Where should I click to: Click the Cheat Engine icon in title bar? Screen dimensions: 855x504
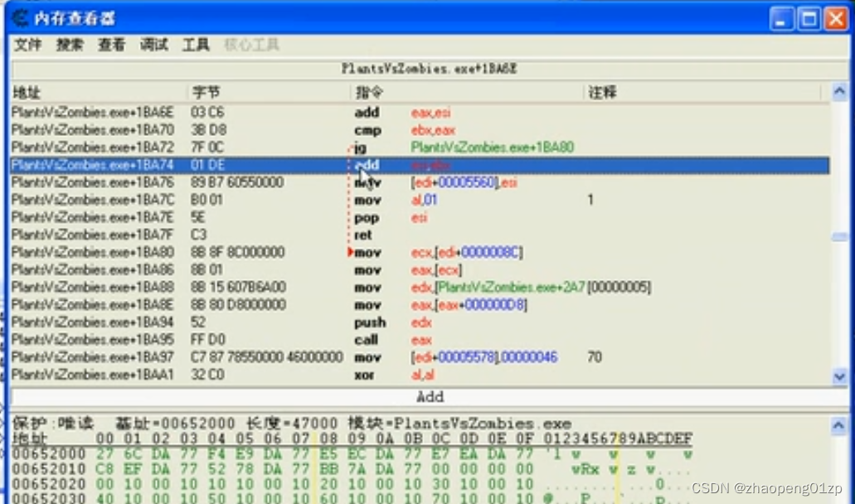click(20, 18)
